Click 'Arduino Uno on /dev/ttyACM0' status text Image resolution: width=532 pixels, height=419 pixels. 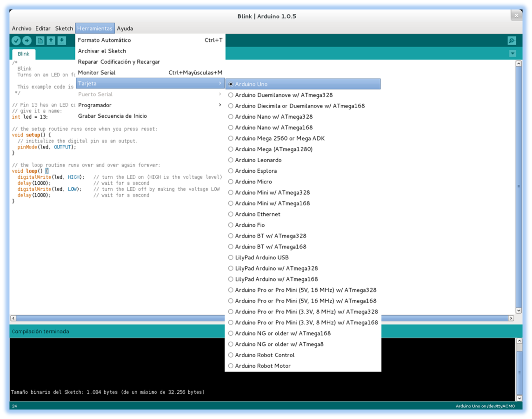tap(485, 406)
